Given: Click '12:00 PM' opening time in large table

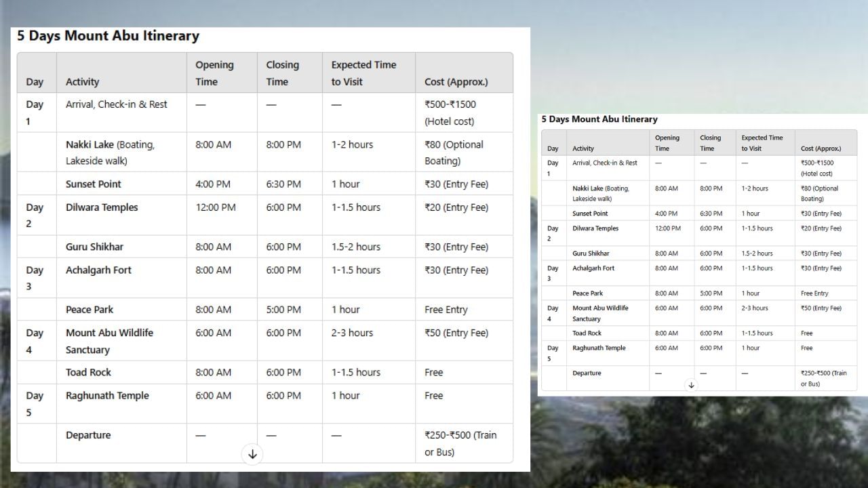Looking at the screenshot, I should [216, 207].
